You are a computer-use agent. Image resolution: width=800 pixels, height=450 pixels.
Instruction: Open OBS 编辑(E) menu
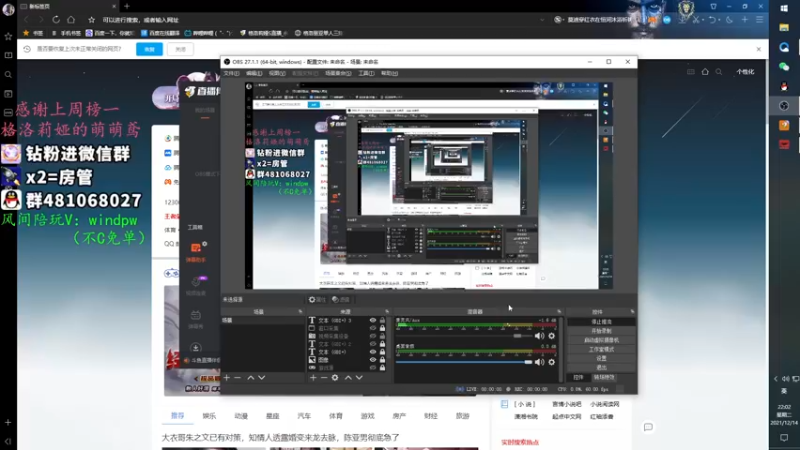tap(254, 73)
